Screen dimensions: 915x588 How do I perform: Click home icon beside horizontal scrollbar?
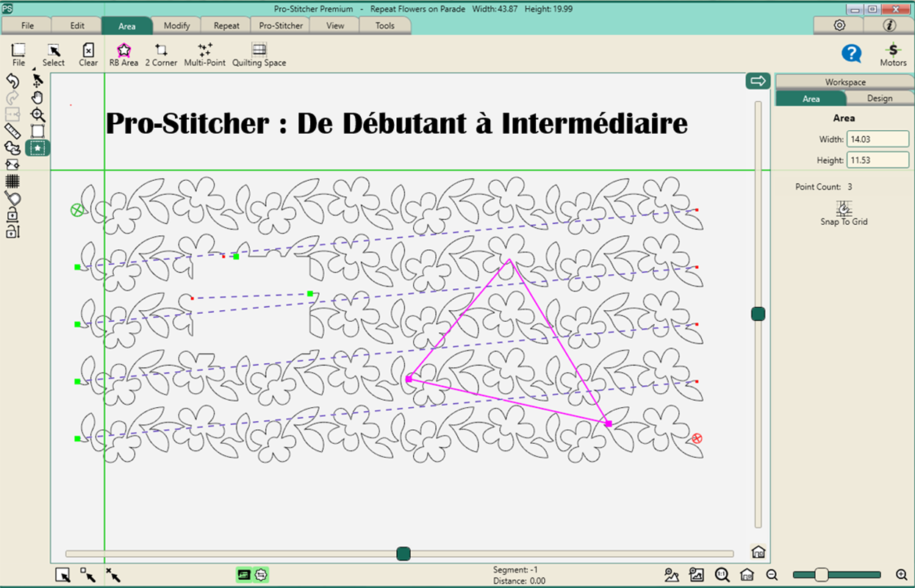tap(758, 552)
